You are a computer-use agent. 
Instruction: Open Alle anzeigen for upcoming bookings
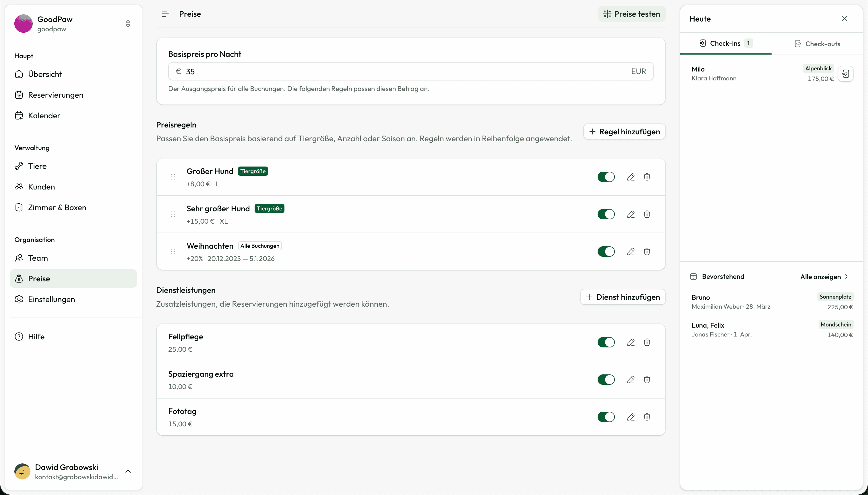click(824, 277)
